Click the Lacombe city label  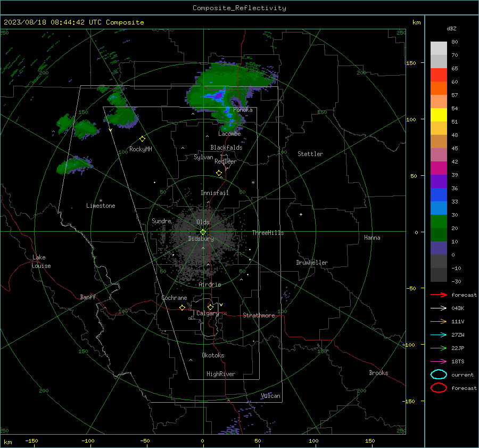(229, 134)
